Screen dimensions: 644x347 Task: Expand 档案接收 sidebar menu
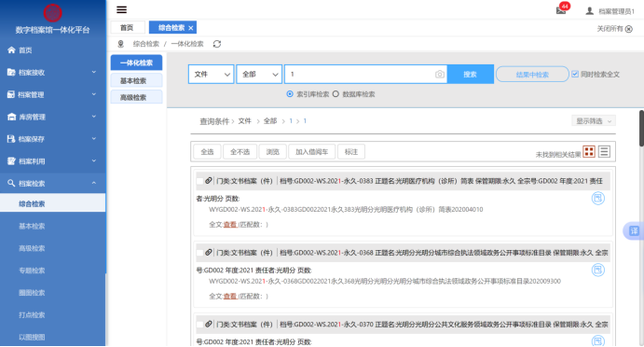pyautogui.click(x=52, y=73)
